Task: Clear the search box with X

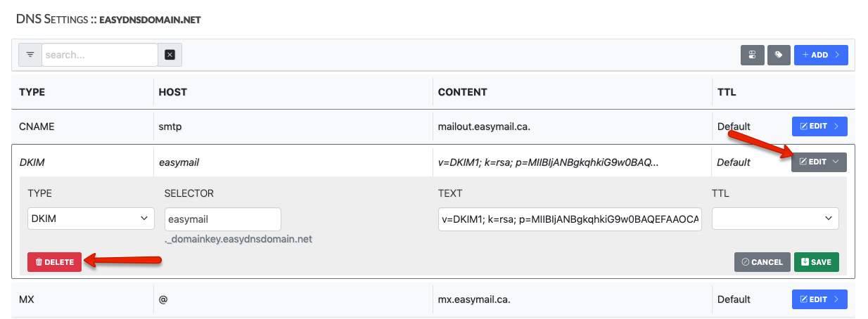Action: (170, 55)
